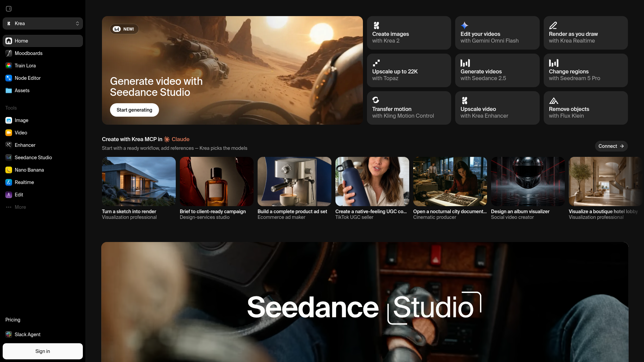Screen dimensions: 644x362
Task: Click the 'Claude' link text
Action: coord(180,139)
